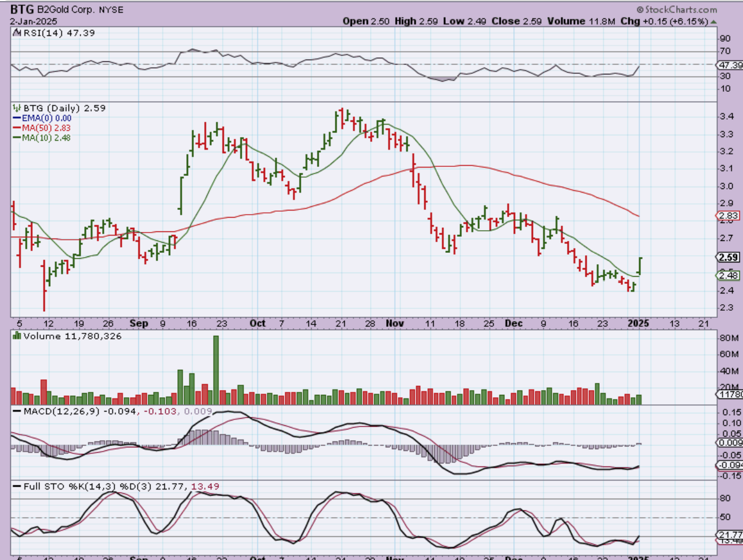The height and width of the screenshot is (560, 743).
Task: Open the StockCharts.com copyright watermark
Action: pos(676,10)
